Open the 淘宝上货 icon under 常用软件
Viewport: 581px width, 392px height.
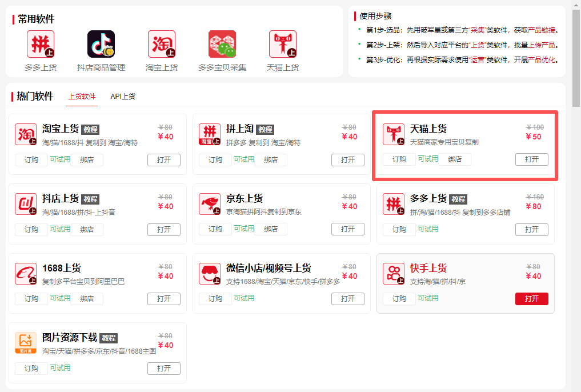161,44
